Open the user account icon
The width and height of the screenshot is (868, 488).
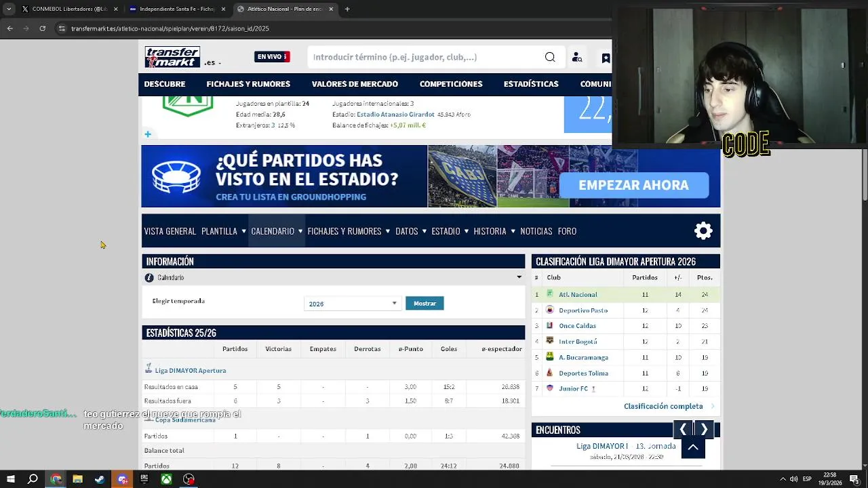point(577,58)
